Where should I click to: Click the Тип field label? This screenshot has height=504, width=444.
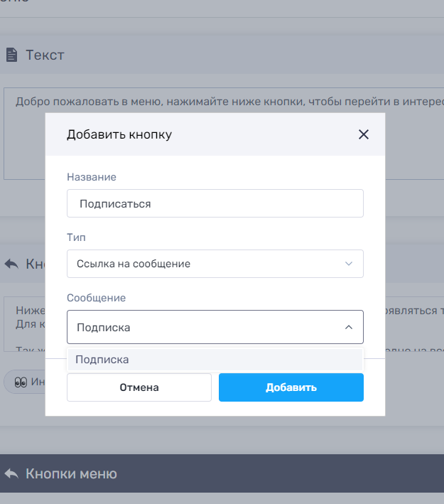pyautogui.click(x=76, y=237)
